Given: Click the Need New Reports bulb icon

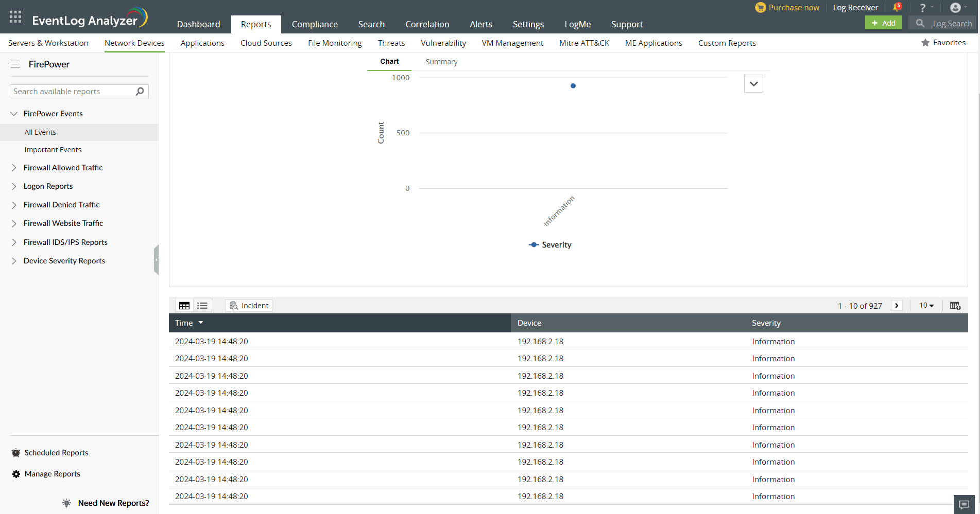Looking at the screenshot, I should (x=66, y=503).
